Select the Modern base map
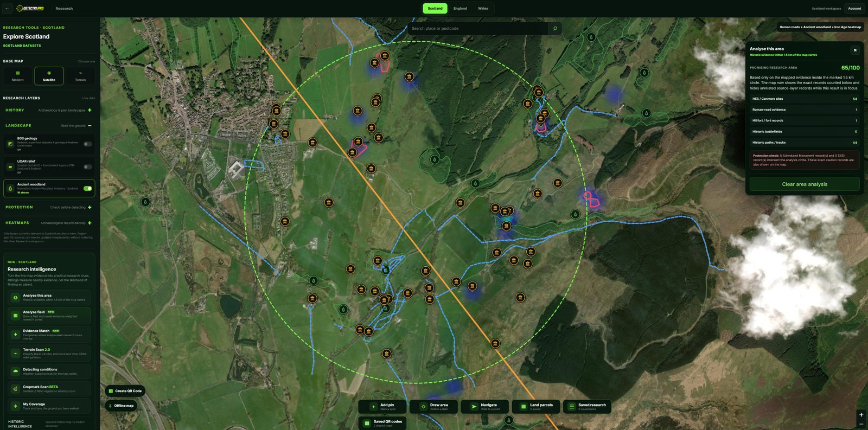 18,76
